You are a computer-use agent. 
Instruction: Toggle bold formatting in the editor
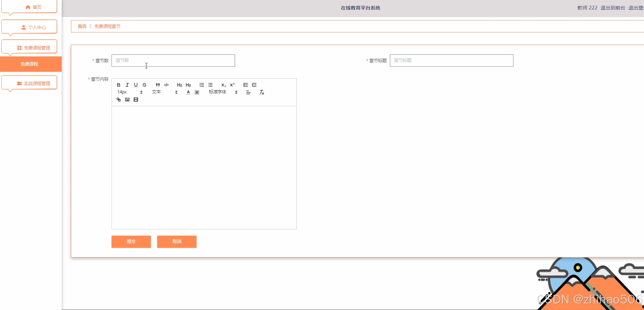point(119,85)
